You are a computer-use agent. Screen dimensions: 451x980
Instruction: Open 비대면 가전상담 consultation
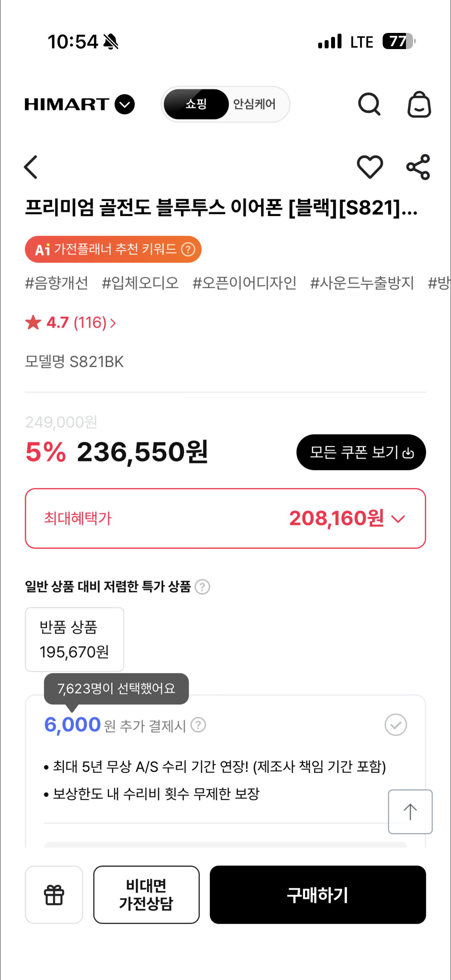(x=146, y=894)
